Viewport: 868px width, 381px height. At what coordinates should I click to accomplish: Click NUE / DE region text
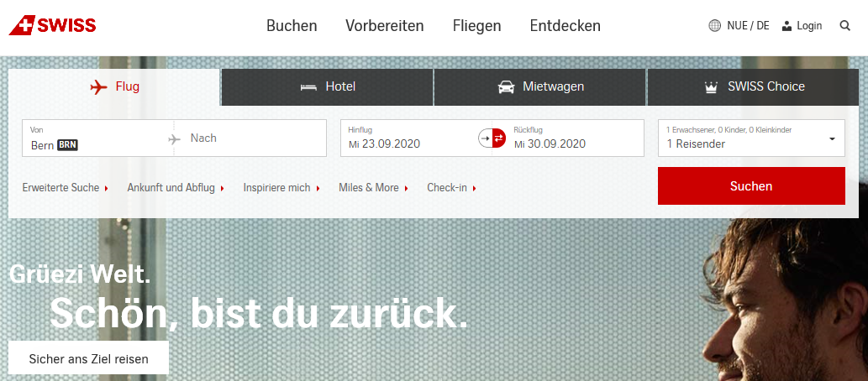(748, 25)
